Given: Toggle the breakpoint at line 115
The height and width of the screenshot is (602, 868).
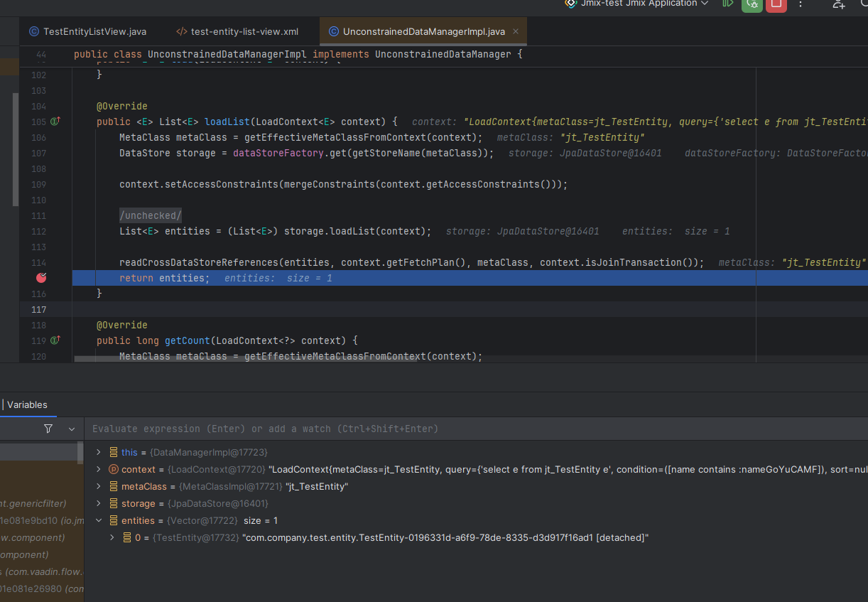Looking at the screenshot, I should point(41,278).
